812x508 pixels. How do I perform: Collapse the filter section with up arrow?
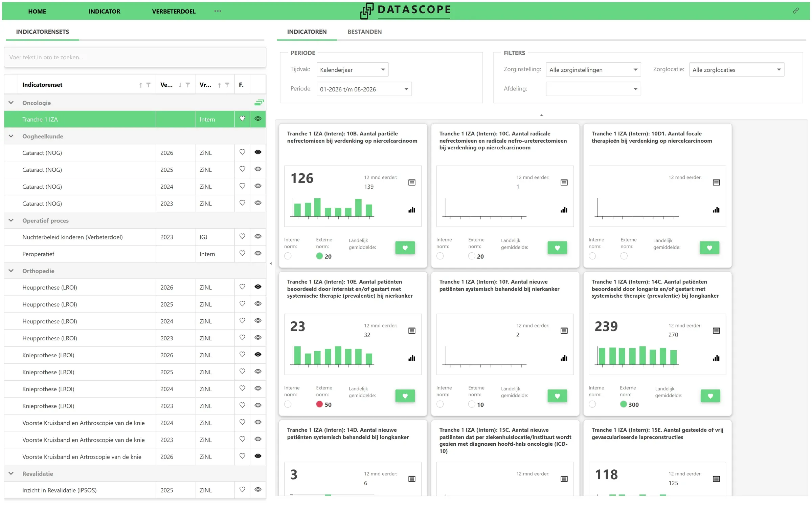[541, 115]
